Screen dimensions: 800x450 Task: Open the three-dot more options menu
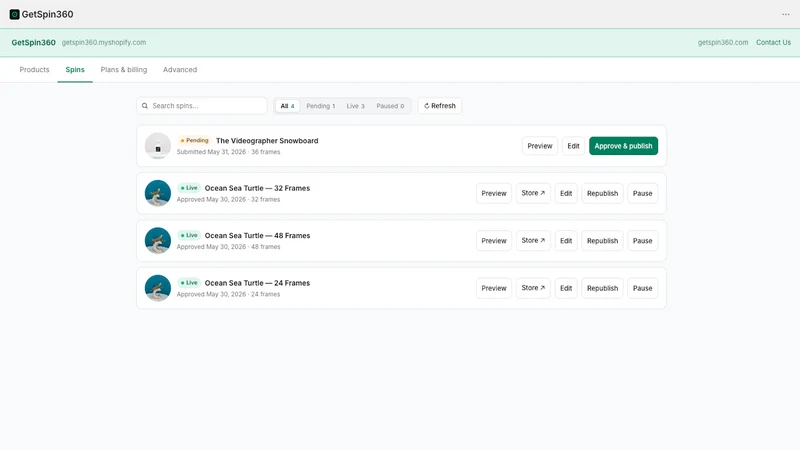point(785,14)
